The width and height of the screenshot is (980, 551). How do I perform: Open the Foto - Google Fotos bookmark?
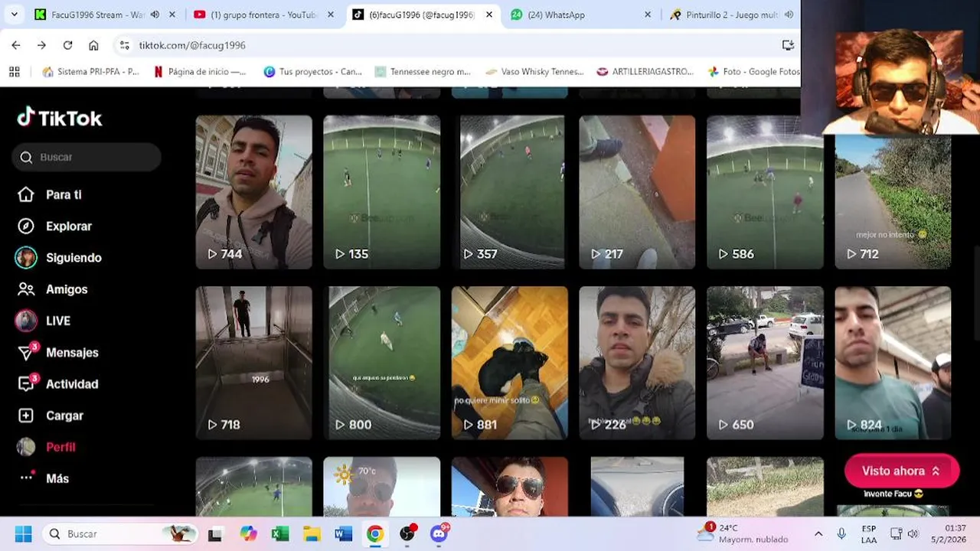[x=754, y=71]
